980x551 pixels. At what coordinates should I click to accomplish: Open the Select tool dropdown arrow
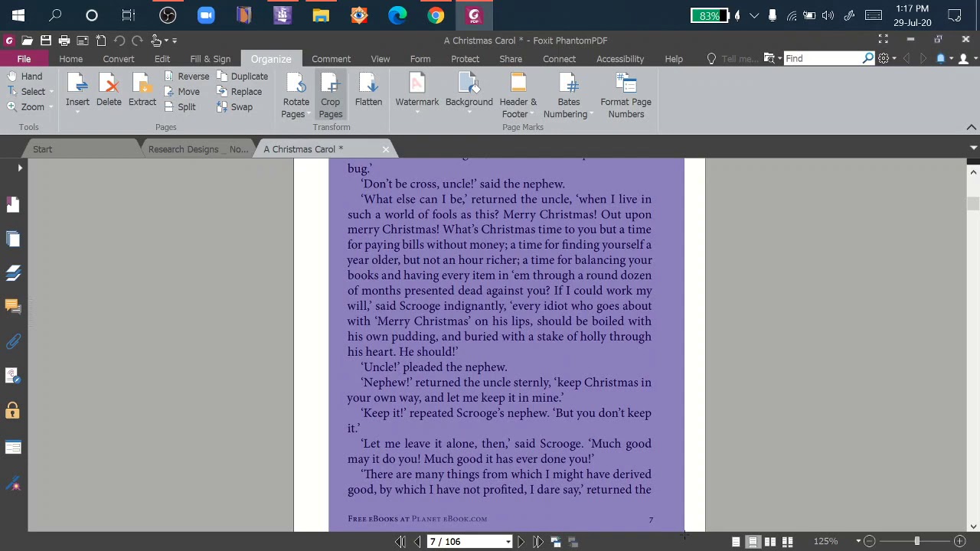[51, 92]
